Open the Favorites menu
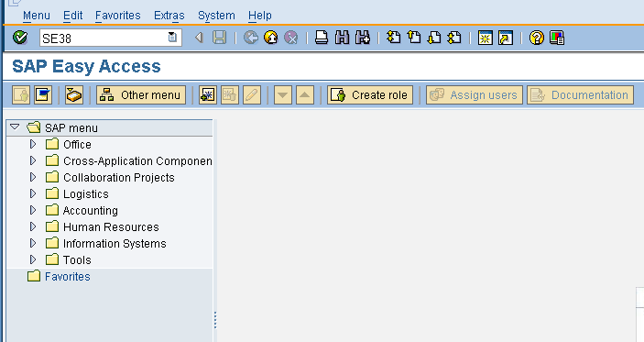 (118, 16)
